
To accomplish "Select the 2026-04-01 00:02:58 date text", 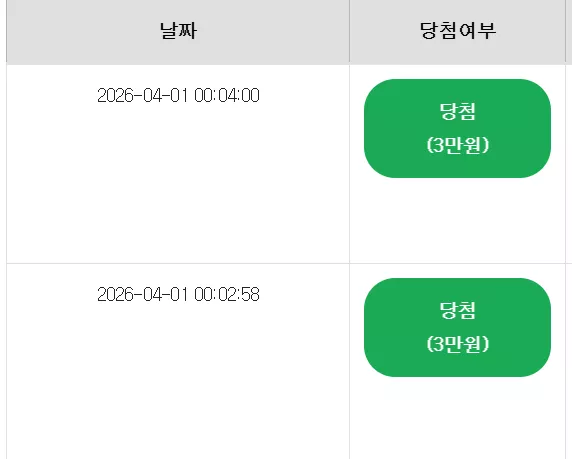I will point(178,294).
